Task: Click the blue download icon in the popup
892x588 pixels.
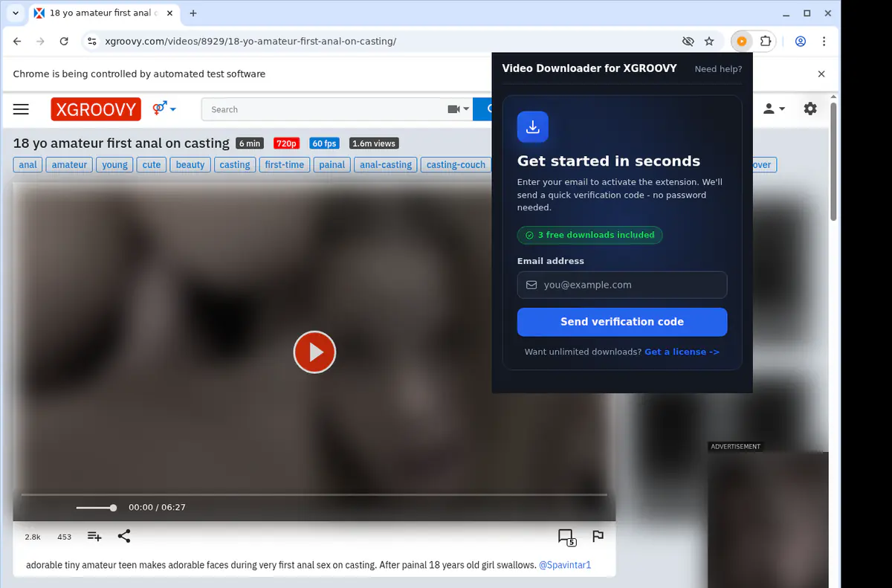Action: point(533,127)
